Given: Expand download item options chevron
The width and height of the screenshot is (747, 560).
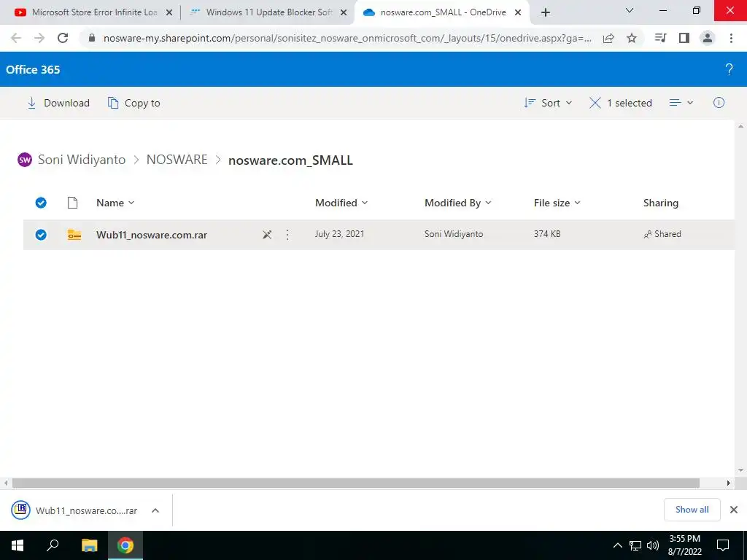Looking at the screenshot, I should point(155,510).
